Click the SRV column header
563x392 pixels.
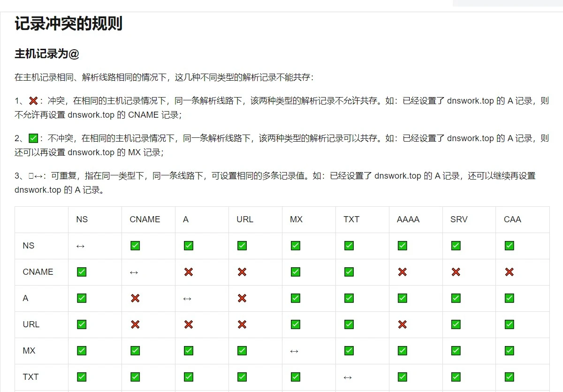[458, 219]
